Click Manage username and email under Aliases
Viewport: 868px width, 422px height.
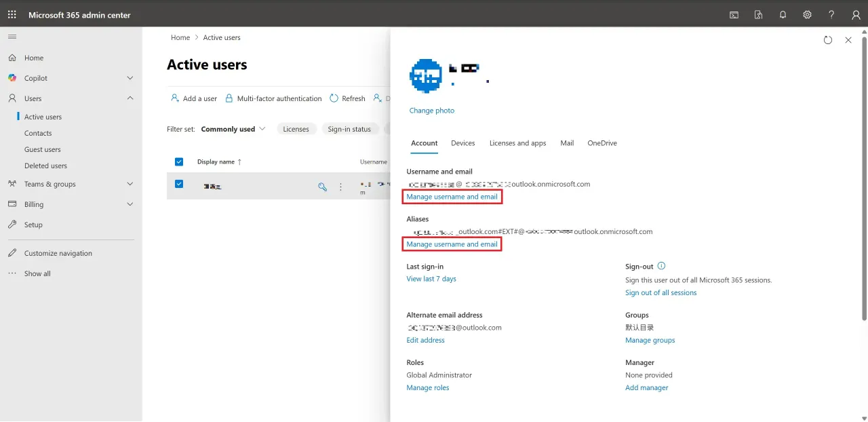tap(452, 244)
